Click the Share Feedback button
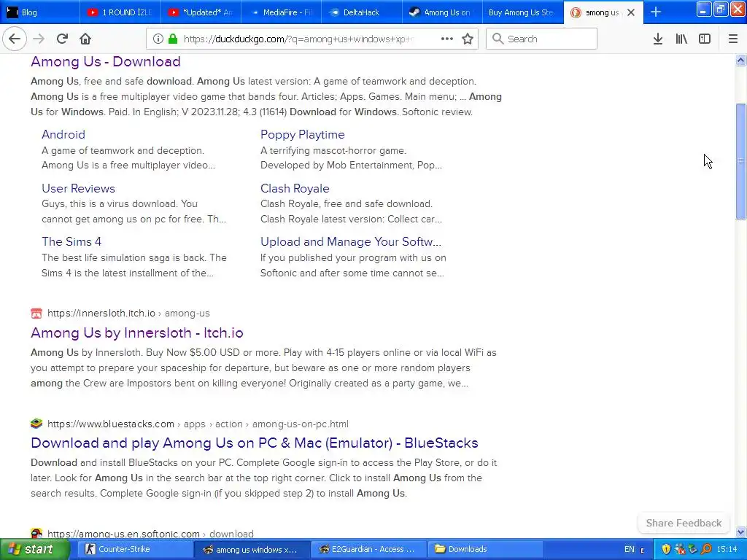Screen dimensions: 747x560 click(684, 523)
